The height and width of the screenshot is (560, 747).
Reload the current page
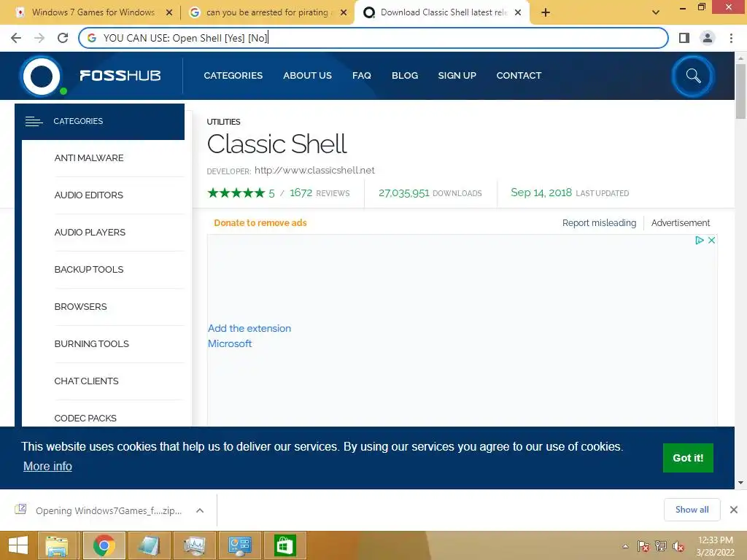click(63, 38)
